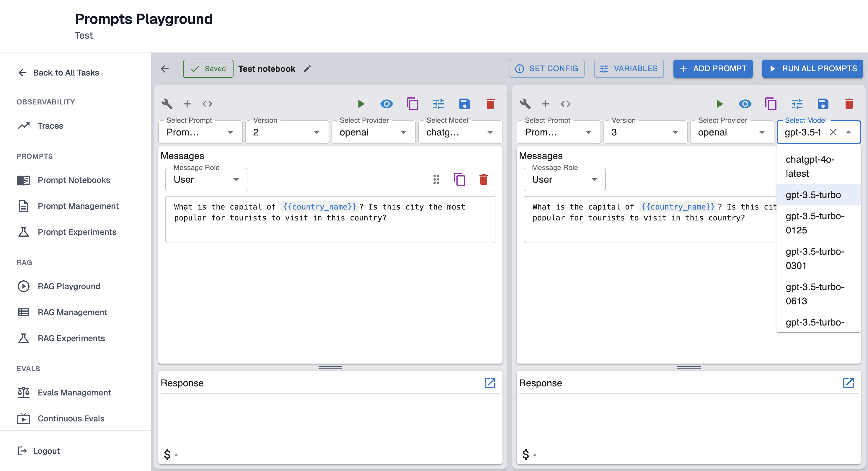
Task: Save the first prompt using floppy disk icon
Action: 464,104
